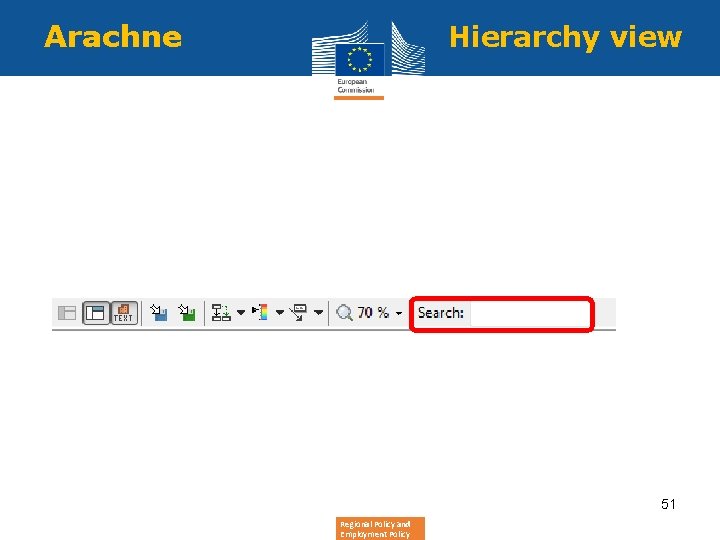
Task: Click the rainbow color scale icon
Action: point(260,312)
